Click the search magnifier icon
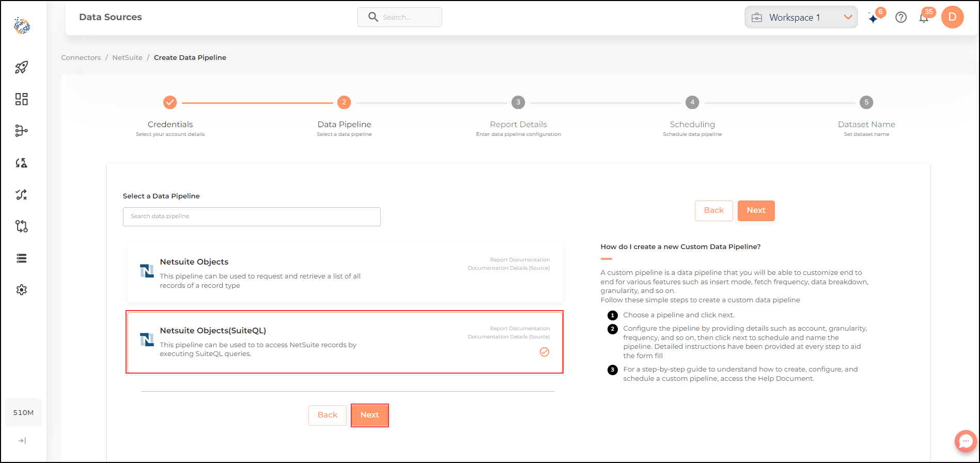980x463 pixels. pos(373,17)
